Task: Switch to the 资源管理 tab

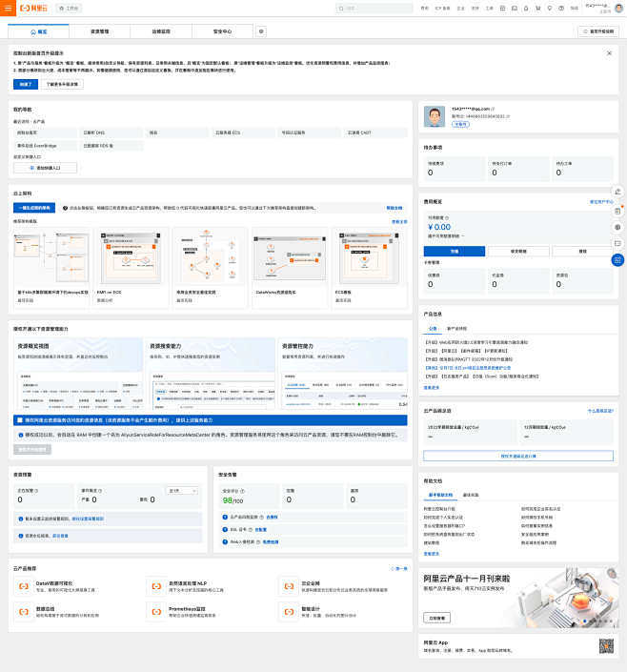Action: click(99, 31)
